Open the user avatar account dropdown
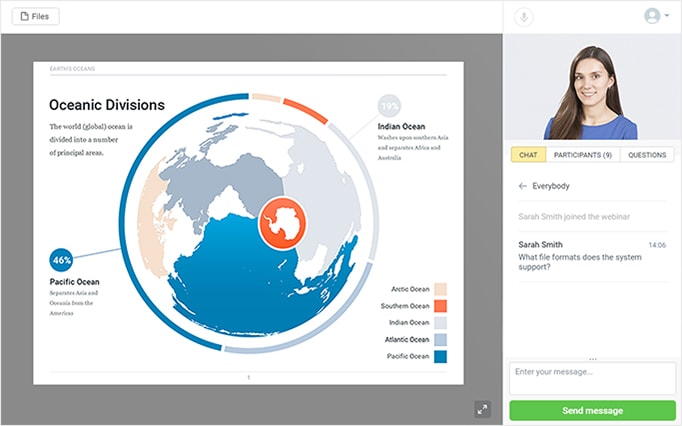Image resolution: width=682 pixels, height=426 pixels. click(656, 16)
